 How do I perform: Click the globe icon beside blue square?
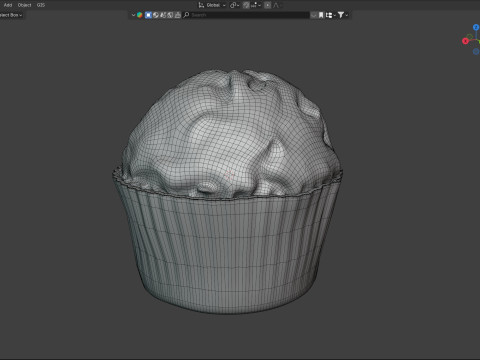[x=156, y=15]
